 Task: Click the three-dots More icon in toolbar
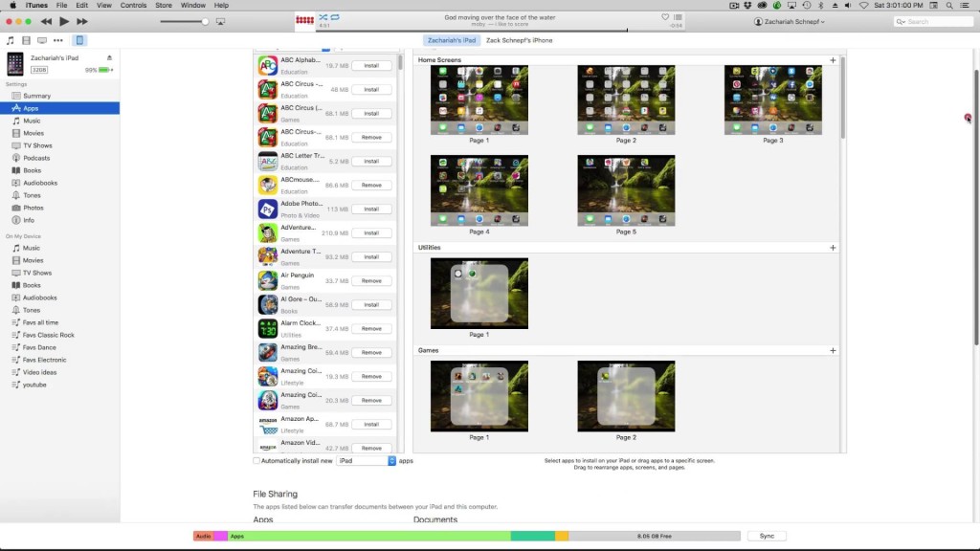point(58,40)
